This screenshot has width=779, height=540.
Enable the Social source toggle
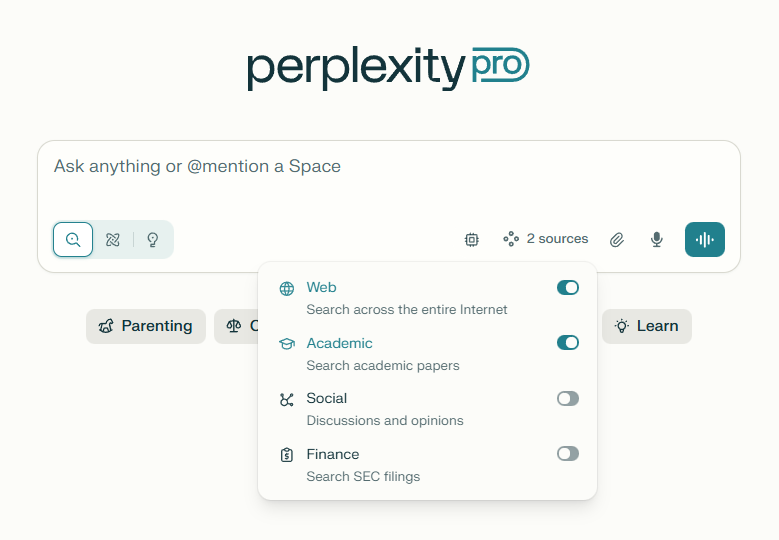pos(568,399)
